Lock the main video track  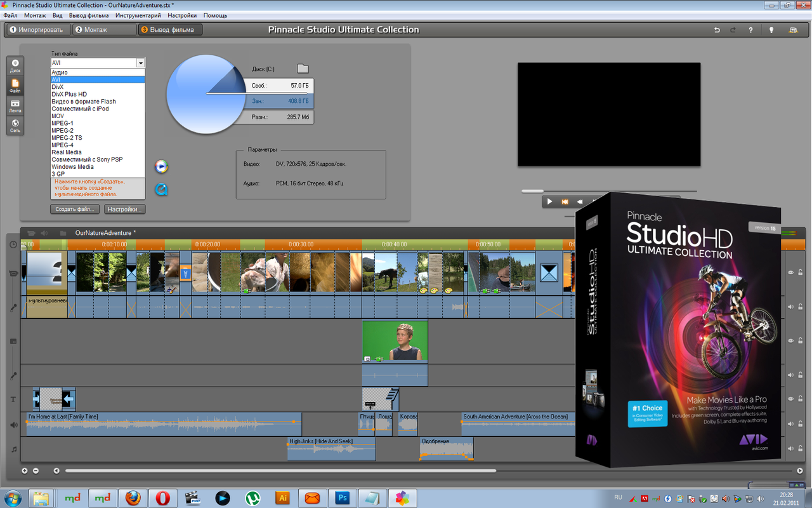point(801,272)
